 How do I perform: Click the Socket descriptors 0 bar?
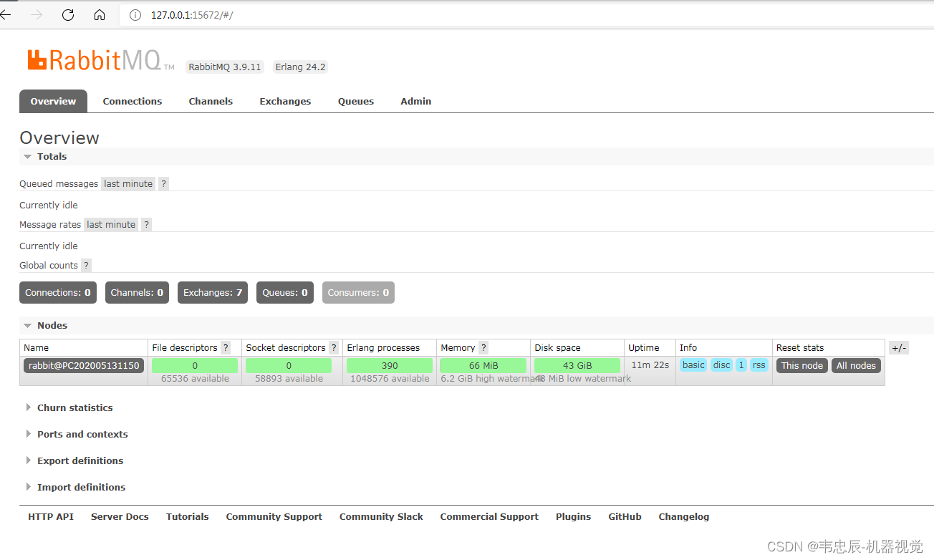pos(289,365)
